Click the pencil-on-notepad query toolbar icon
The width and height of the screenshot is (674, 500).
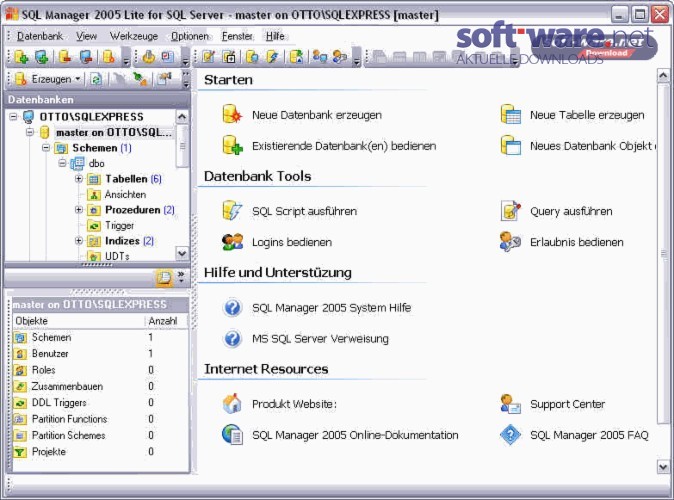[x=208, y=57]
